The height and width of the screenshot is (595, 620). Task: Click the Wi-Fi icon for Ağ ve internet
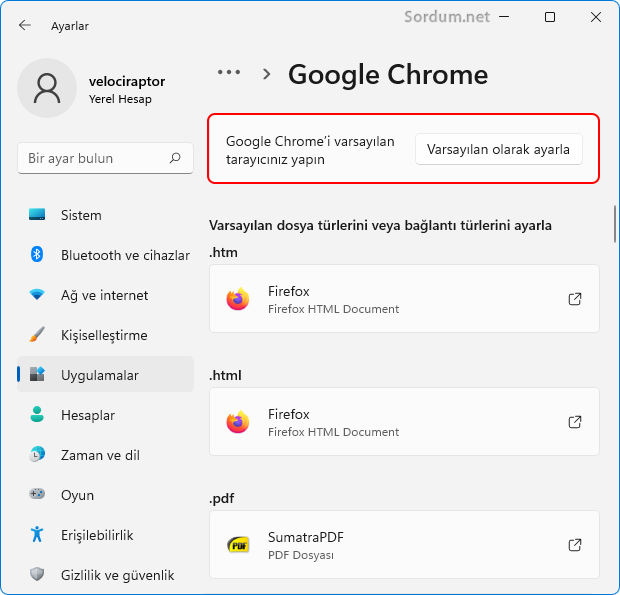37,295
